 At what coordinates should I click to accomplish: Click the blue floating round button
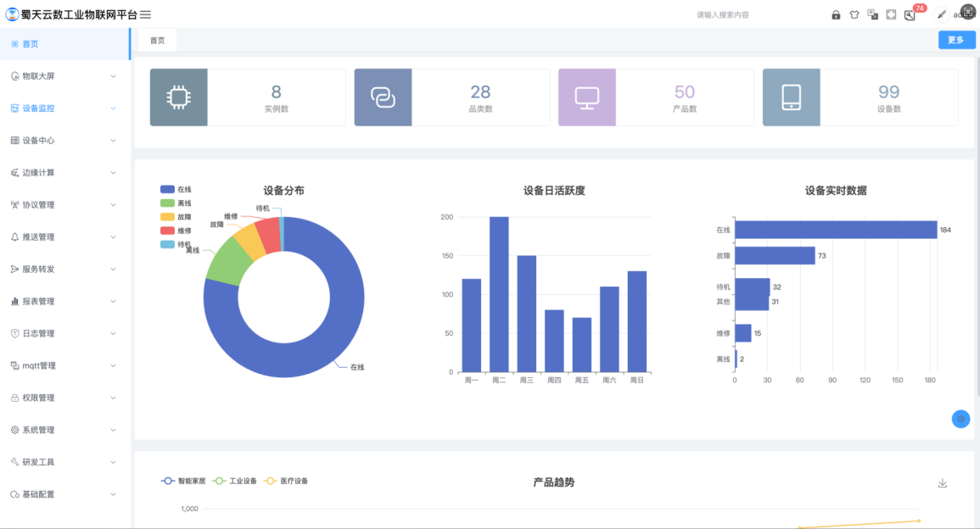coord(960,419)
